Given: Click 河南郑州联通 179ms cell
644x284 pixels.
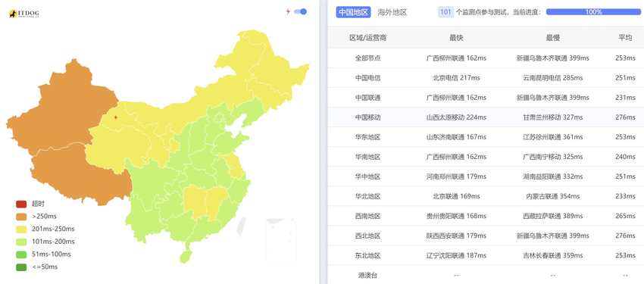Looking at the screenshot, I should (x=456, y=176).
